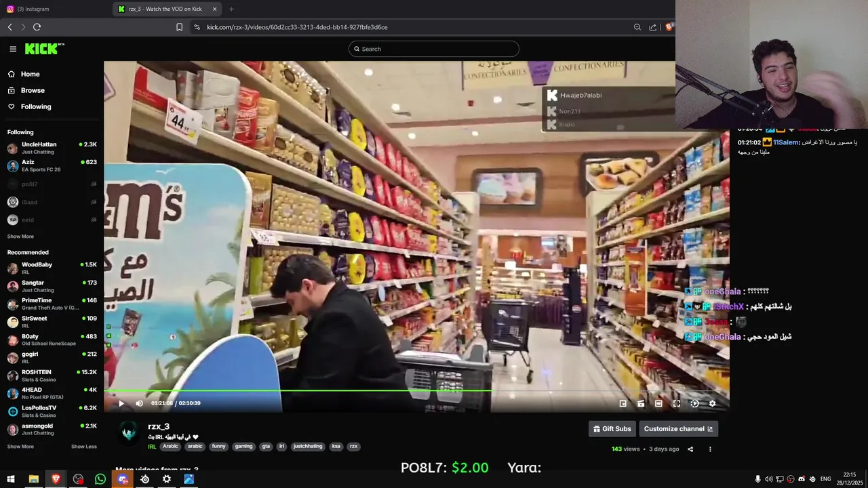Open PrimeTime recommended channel
This screenshot has height=488, width=868.
[52, 304]
